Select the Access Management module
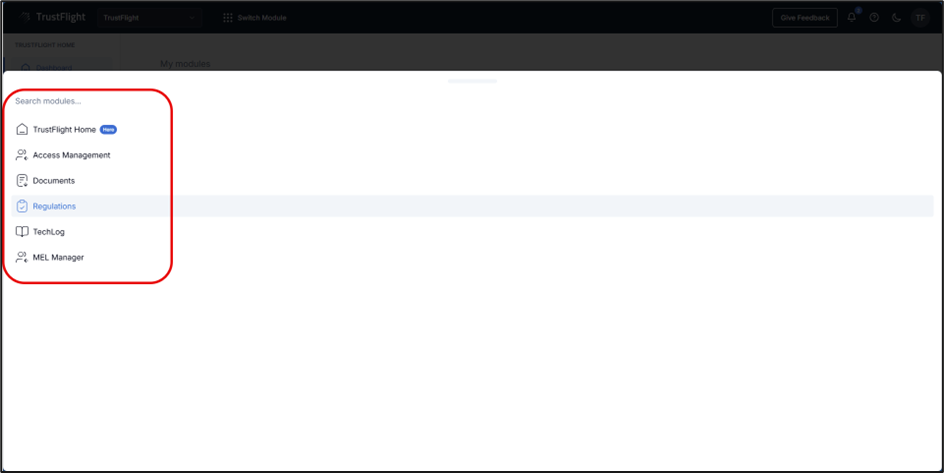944x473 pixels. point(472,155)
